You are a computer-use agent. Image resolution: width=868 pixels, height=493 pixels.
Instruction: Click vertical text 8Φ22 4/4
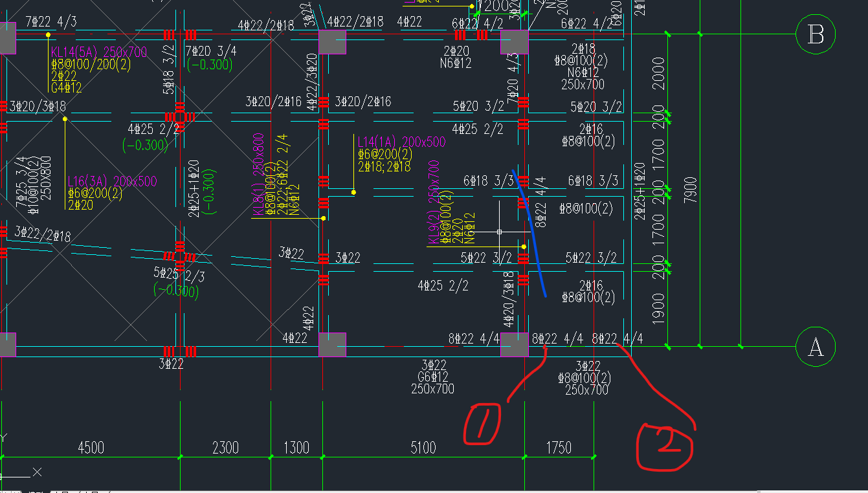[x=541, y=202]
